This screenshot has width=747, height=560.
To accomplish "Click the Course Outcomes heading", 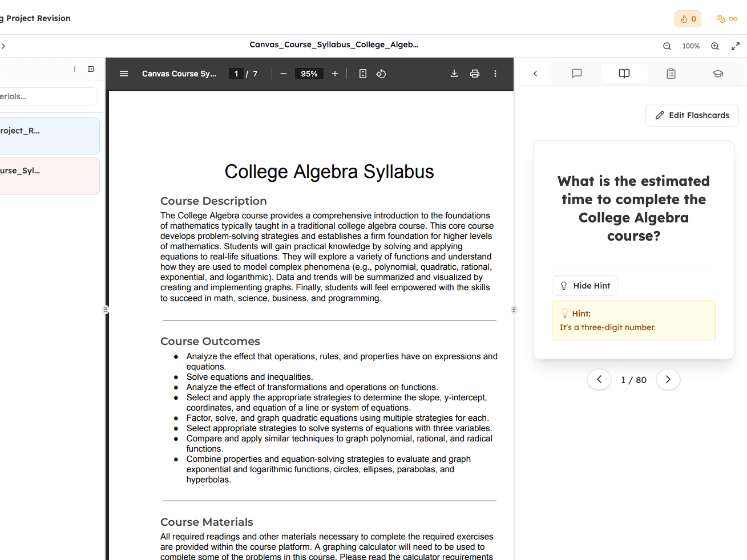I will 210,341.
